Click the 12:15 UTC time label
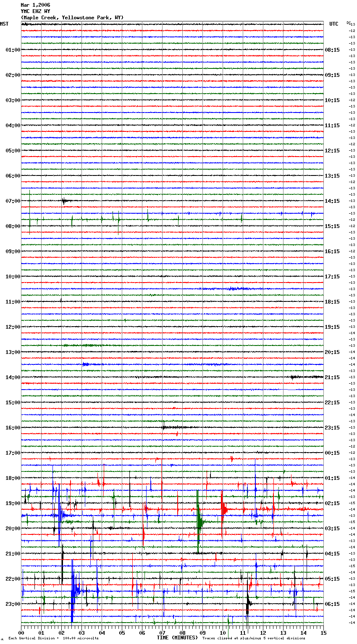Screen dimensions: 357x644 [332, 151]
